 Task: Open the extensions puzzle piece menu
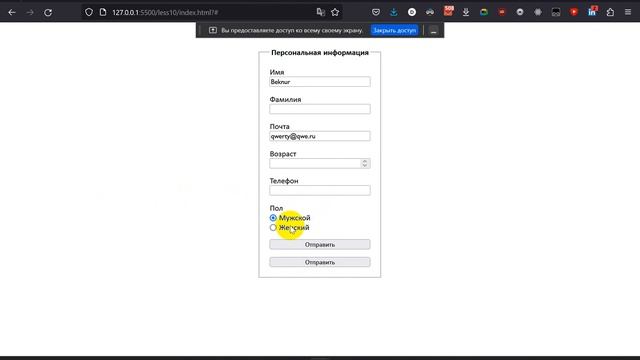[x=610, y=12]
